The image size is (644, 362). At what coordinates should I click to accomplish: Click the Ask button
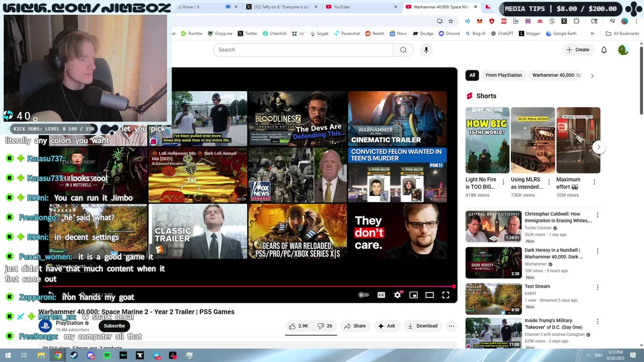pyautogui.click(x=386, y=326)
